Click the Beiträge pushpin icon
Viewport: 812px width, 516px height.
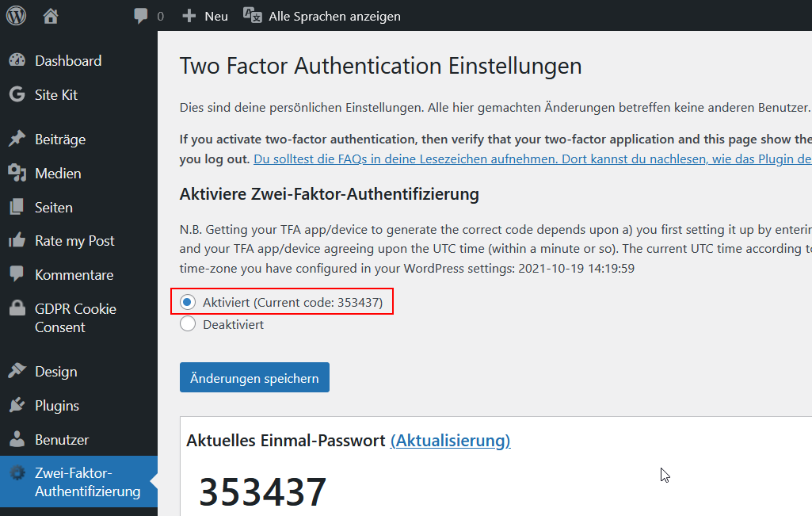point(17,139)
